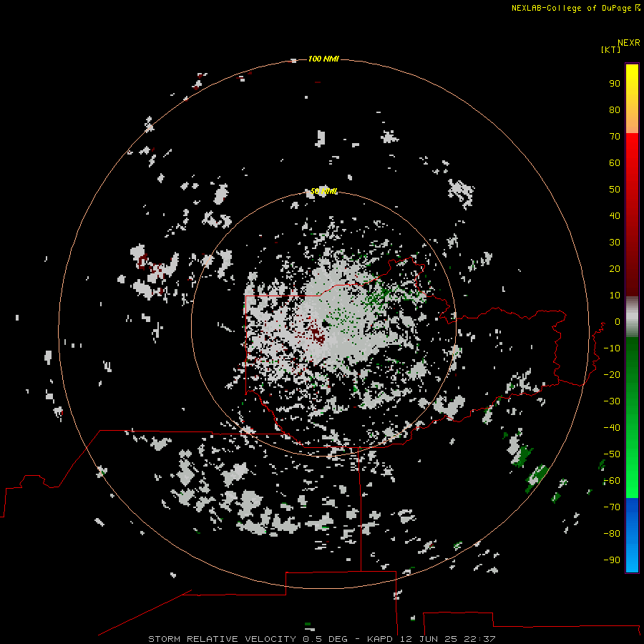Click the -30 value on the velocity scale

[x=612, y=401]
